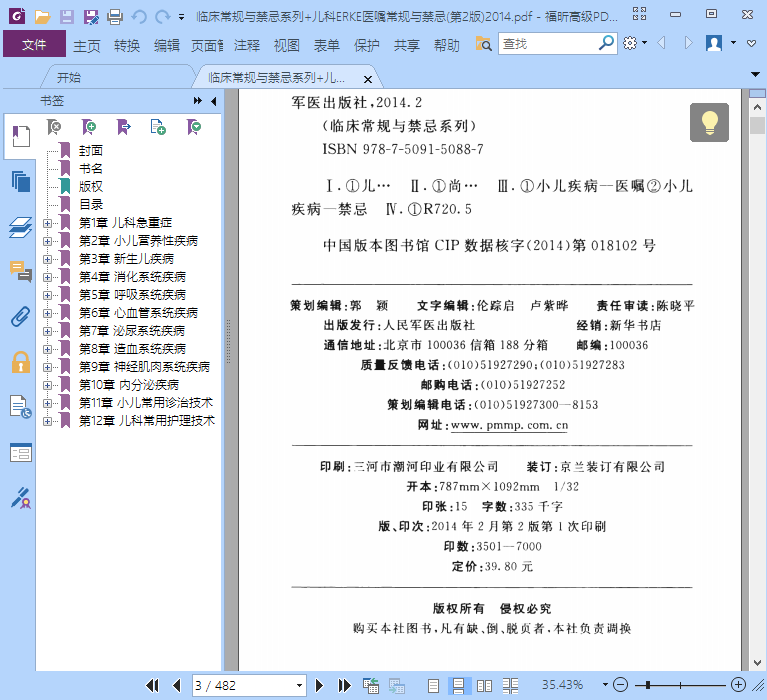The image size is (767, 700).
Task: Click the magnifier search button
Action: (x=606, y=44)
